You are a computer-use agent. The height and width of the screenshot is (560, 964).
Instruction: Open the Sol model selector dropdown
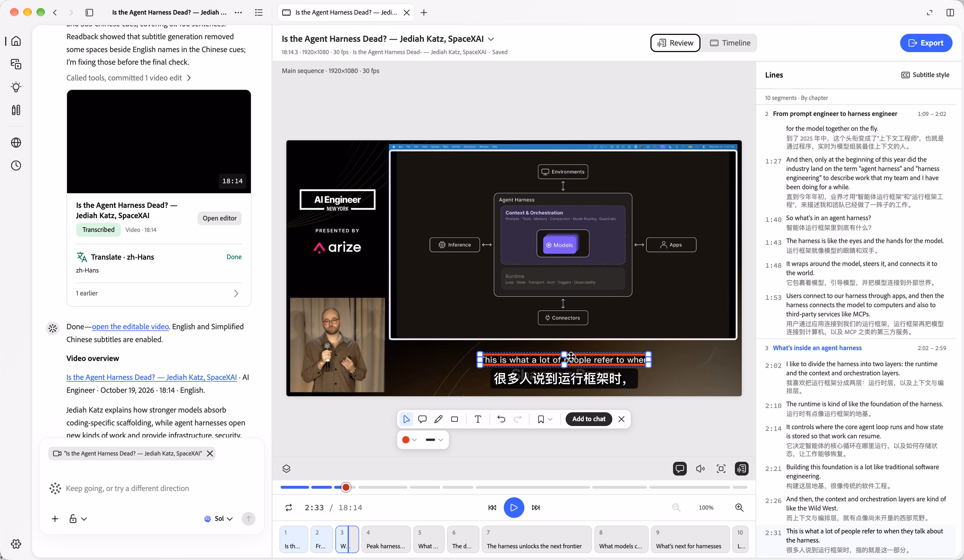tap(219, 519)
